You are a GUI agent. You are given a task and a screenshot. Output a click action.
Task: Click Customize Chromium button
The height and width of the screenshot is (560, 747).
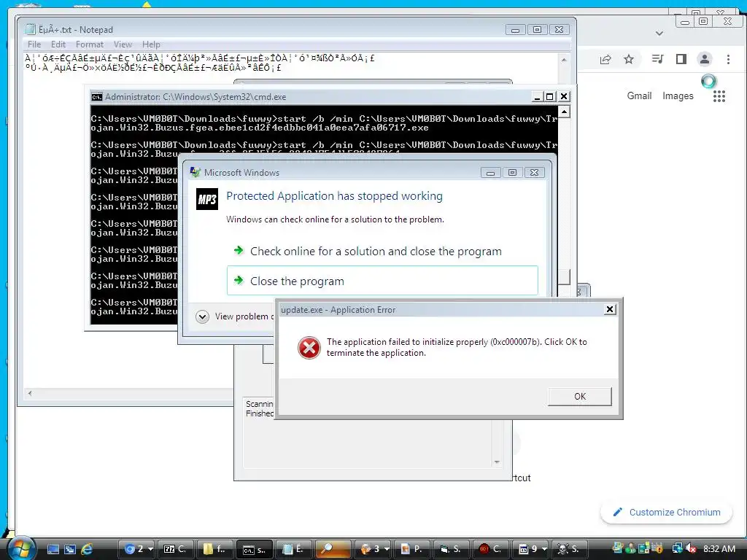pyautogui.click(x=667, y=513)
